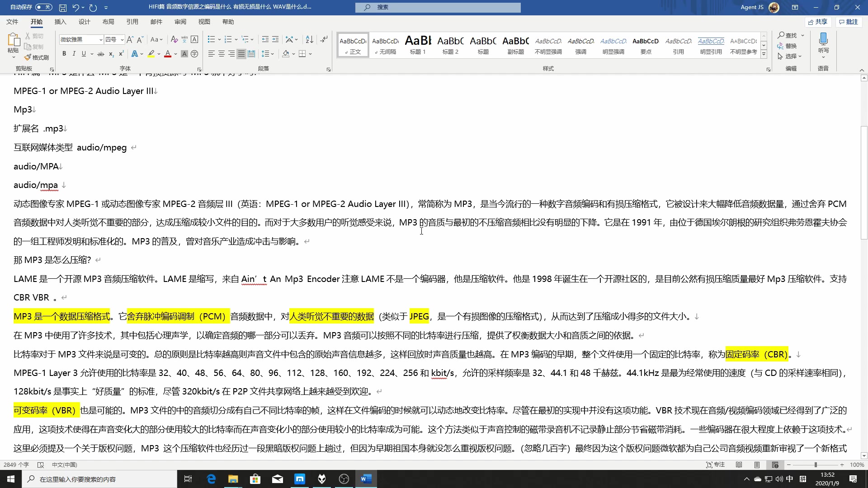Viewport: 868px width, 488px height.
Task: Switch to Read Mode view in status bar
Action: pyautogui.click(x=739, y=465)
